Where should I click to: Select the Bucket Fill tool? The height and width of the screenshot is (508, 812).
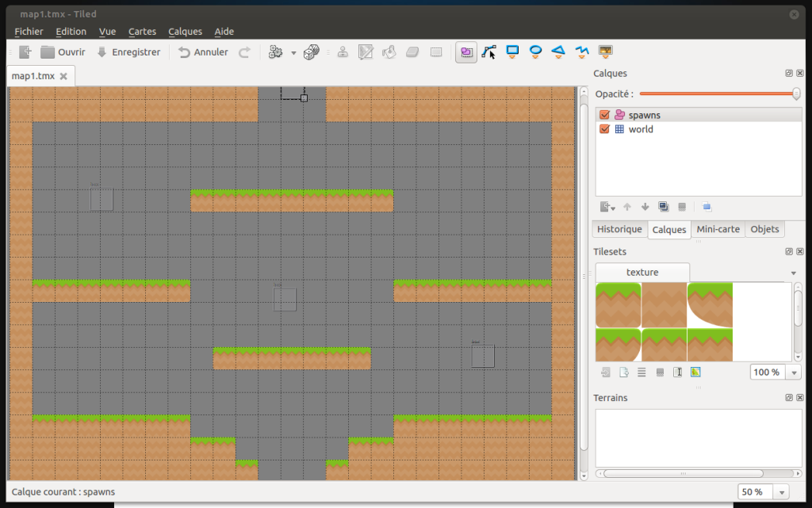[389, 52]
